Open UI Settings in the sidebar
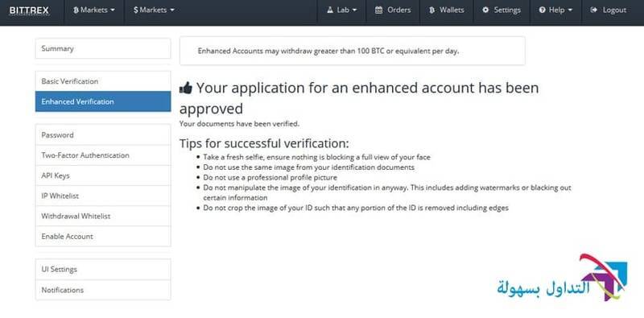644x318 pixels. click(x=103, y=270)
